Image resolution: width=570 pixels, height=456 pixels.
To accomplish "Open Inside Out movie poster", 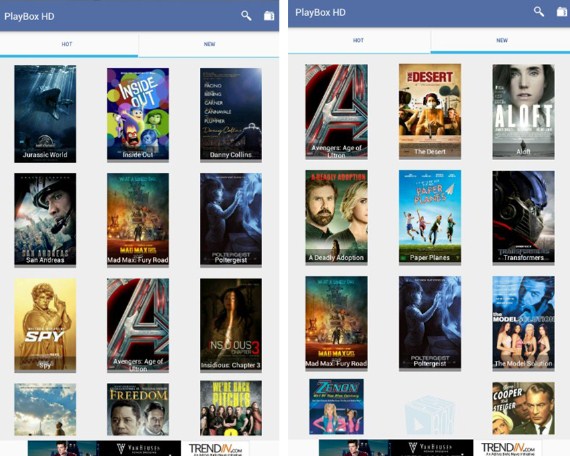I will (x=138, y=114).
